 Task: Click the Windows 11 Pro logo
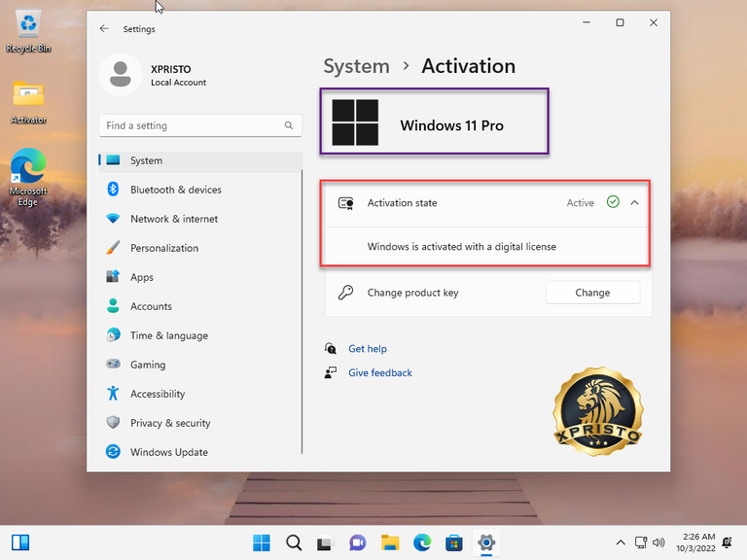(355, 122)
